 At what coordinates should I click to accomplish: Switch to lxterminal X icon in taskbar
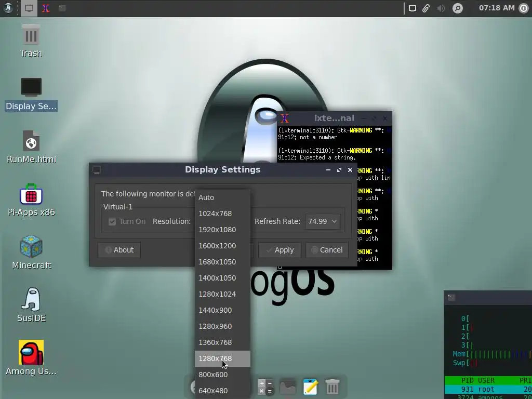click(x=46, y=8)
